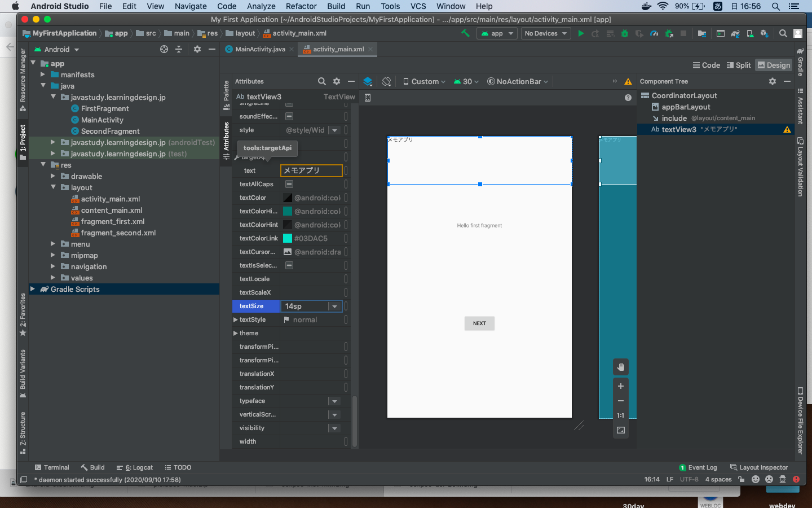
Task: Click Search Everywhere magnifier in toolbar
Action: click(x=783, y=33)
